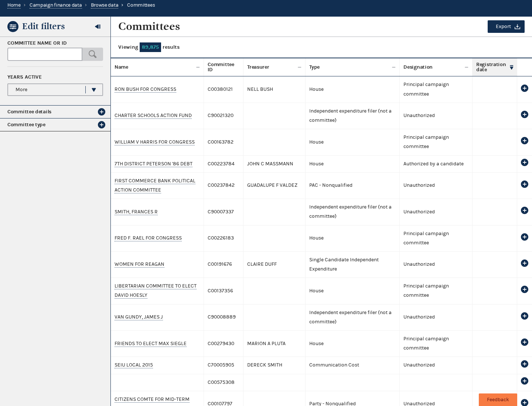Expand the Committee type filter section
The height and width of the screenshot is (406, 532).
coord(55,125)
